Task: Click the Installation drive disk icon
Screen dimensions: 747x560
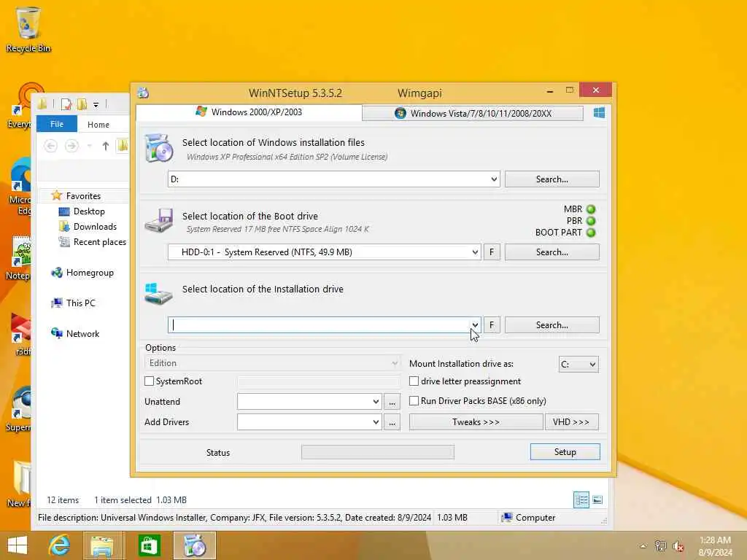Action: 158,294
